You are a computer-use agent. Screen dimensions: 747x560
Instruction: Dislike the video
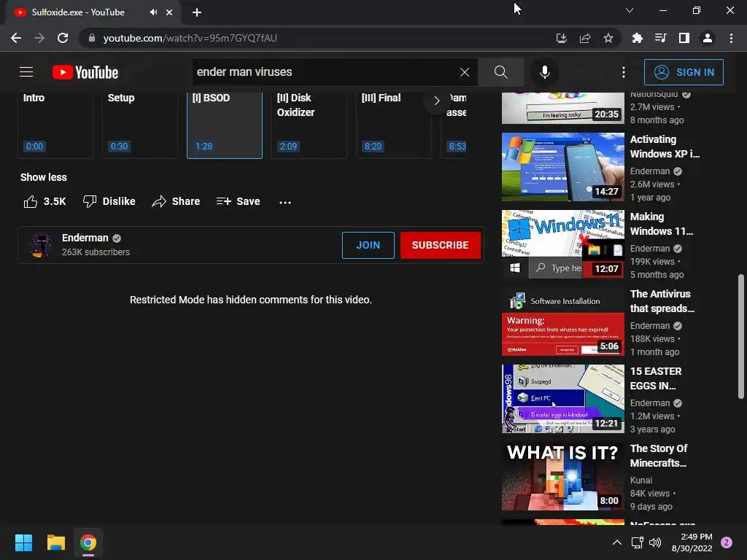tap(109, 201)
